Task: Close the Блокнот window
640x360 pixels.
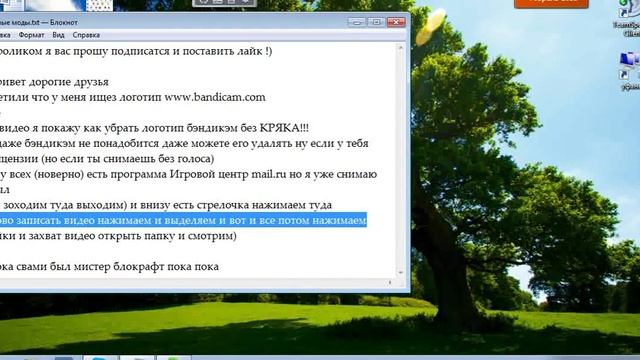Action: [x=396, y=22]
